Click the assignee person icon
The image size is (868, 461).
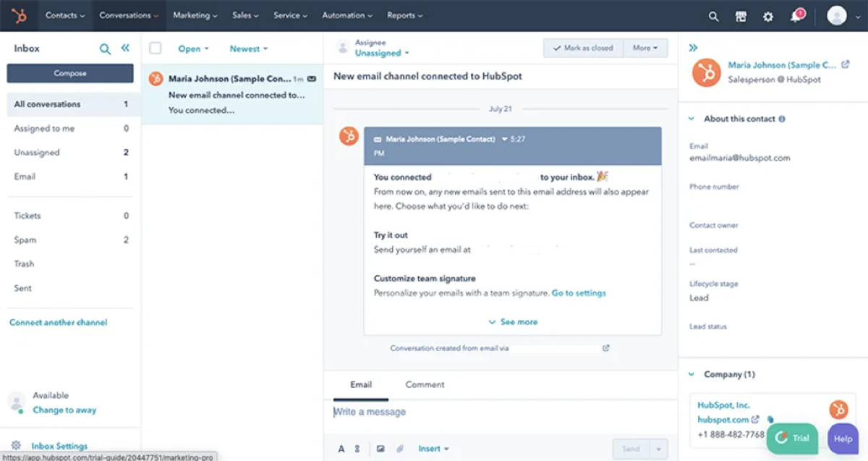342,48
